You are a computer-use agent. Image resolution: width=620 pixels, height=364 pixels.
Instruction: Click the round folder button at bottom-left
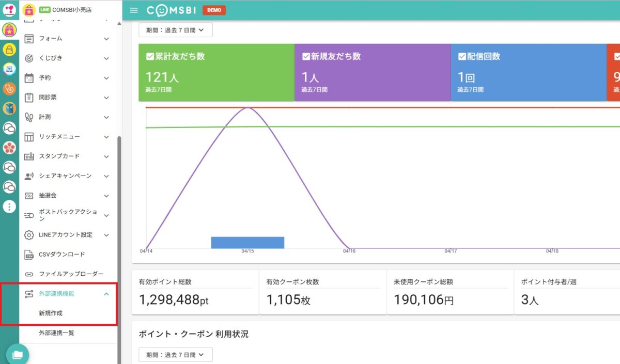(x=18, y=354)
